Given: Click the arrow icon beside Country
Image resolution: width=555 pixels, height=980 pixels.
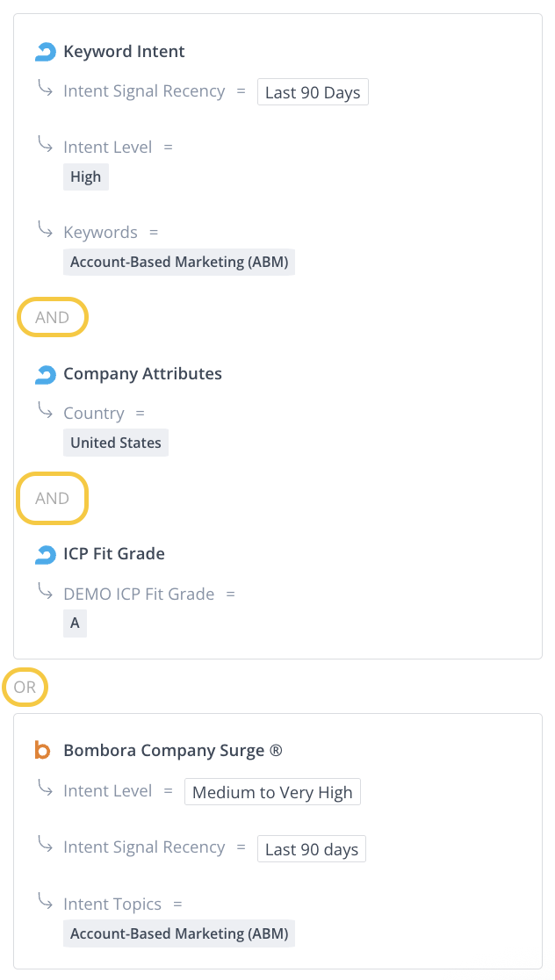Looking at the screenshot, I should tap(46, 412).
